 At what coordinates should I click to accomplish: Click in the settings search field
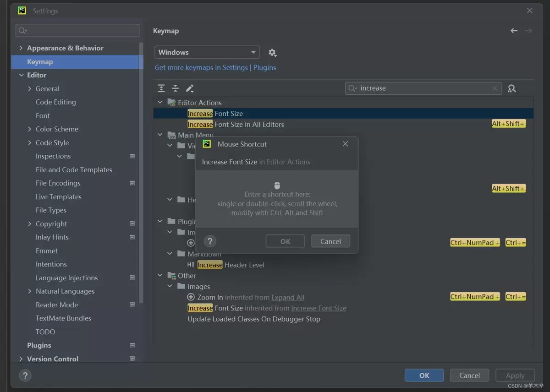[77, 31]
